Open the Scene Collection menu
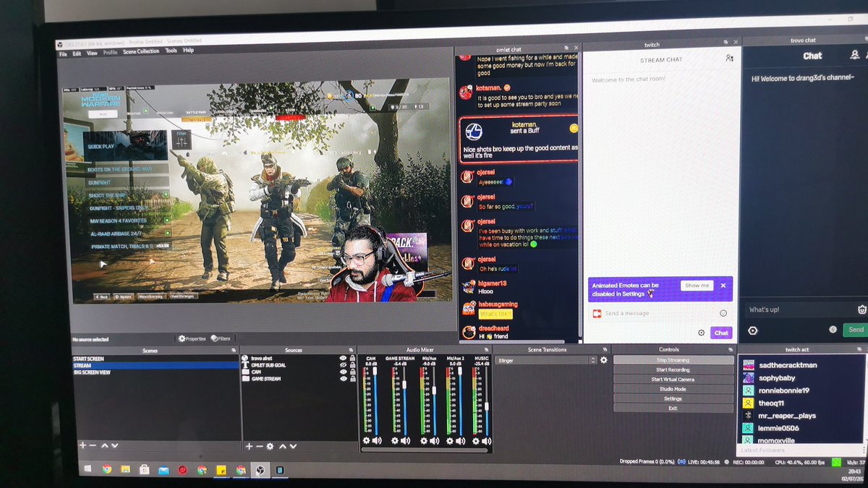This screenshot has height=488, width=868. coord(141,51)
